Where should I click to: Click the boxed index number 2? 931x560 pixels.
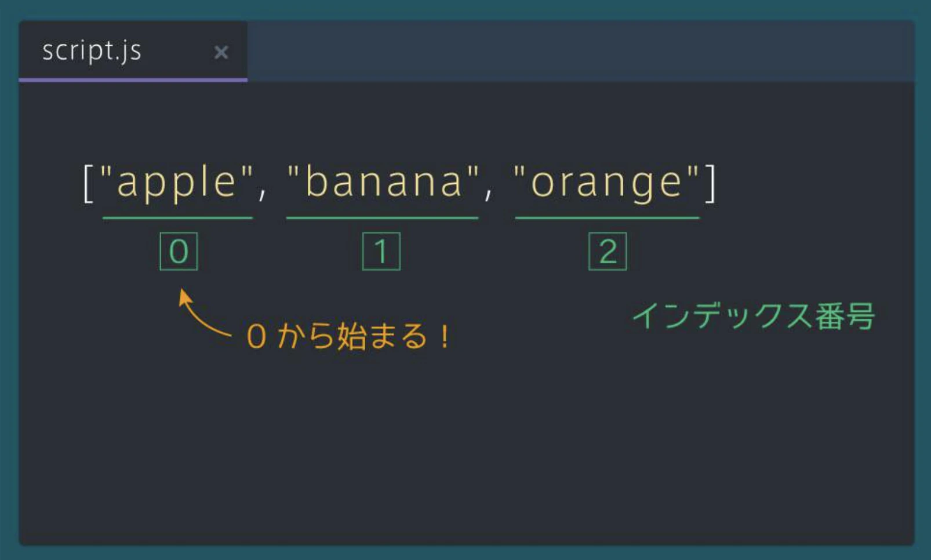click(x=608, y=252)
